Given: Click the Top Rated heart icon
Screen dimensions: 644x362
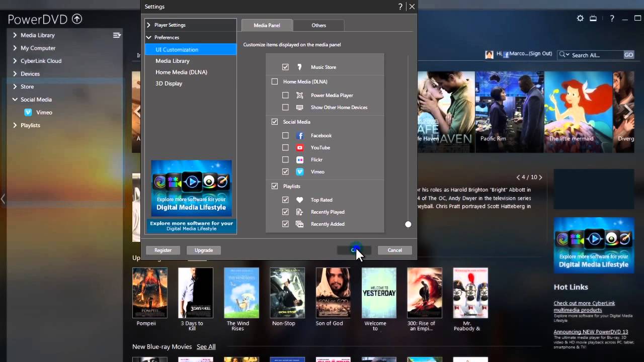Looking at the screenshot, I should pyautogui.click(x=300, y=200).
